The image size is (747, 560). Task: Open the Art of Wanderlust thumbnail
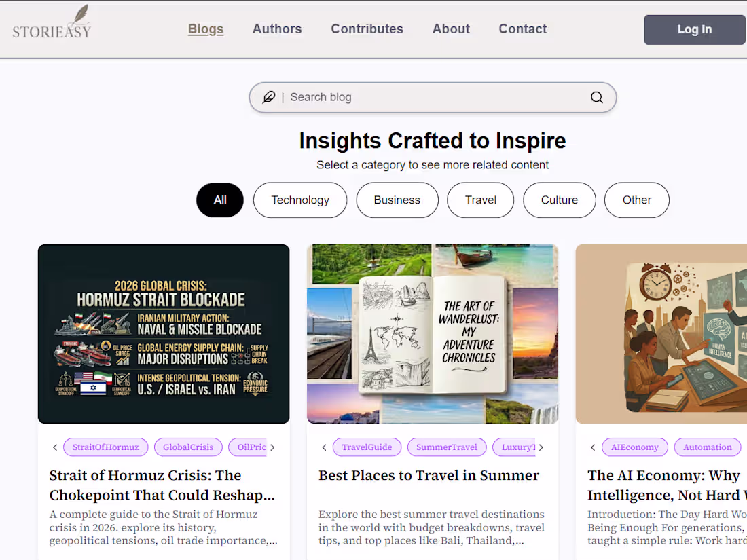(433, 334)
